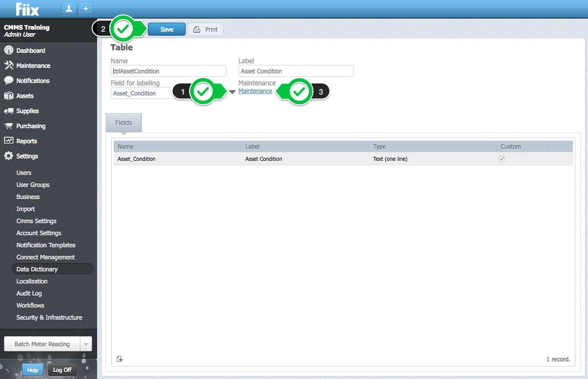
Task: Open Purchasing in sidebar
Action: (31, 126)
